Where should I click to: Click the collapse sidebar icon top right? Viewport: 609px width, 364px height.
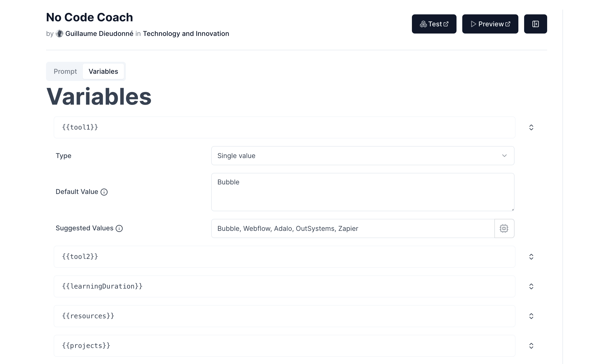click(535, 24)
